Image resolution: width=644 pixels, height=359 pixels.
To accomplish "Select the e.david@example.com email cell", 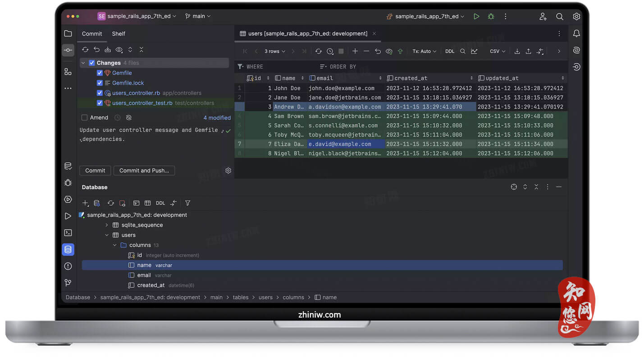I will point(346,144).
